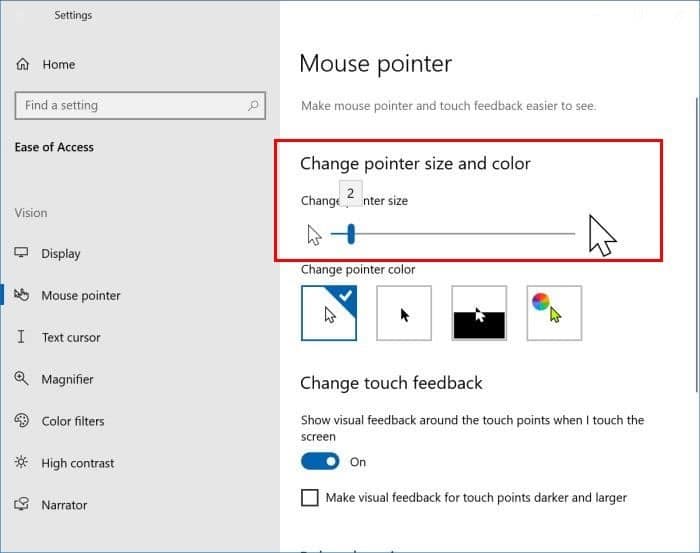
Task: Click the vertical scrollbar on right
Action: tap(697, 245)
